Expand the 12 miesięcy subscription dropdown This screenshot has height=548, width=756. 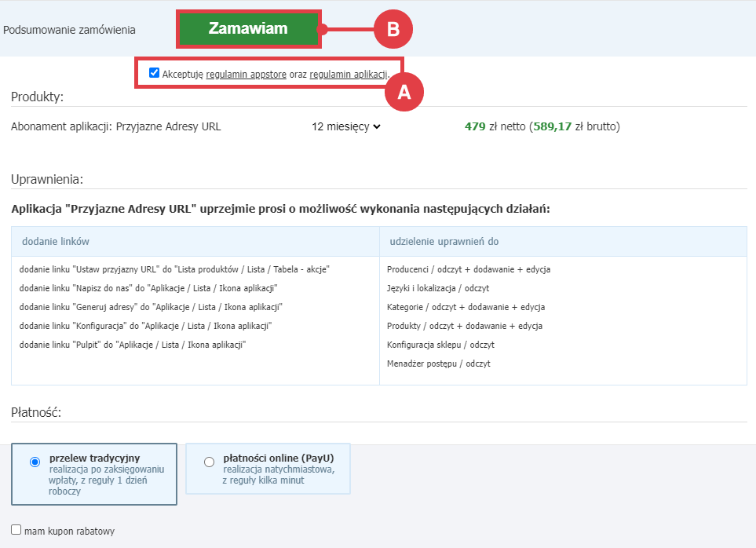345,126
